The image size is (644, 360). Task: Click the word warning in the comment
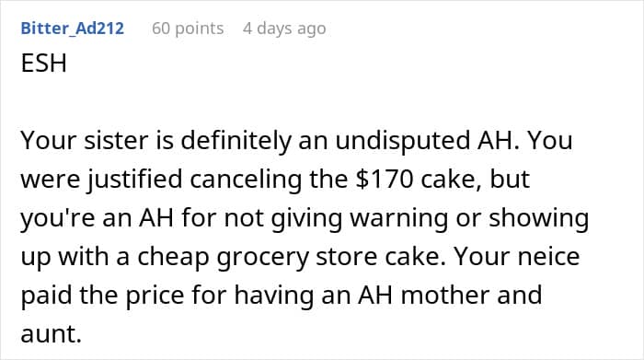[398, 218]
